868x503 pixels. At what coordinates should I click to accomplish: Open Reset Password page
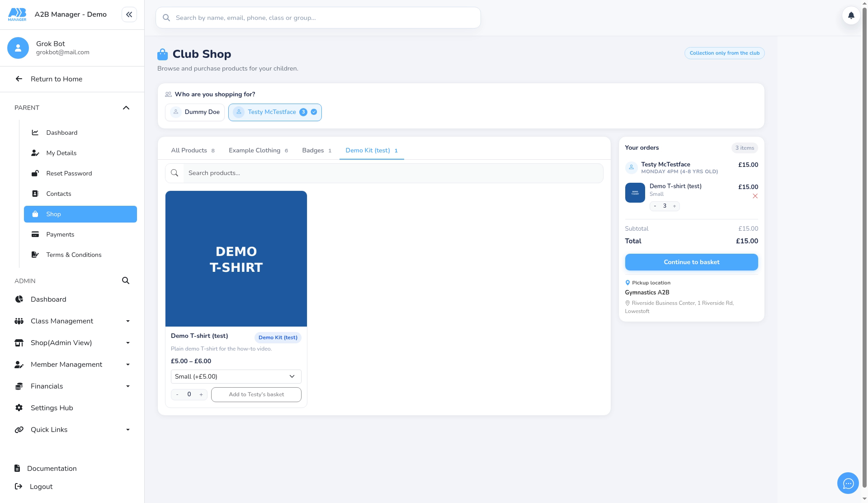[x=80, y=173]
